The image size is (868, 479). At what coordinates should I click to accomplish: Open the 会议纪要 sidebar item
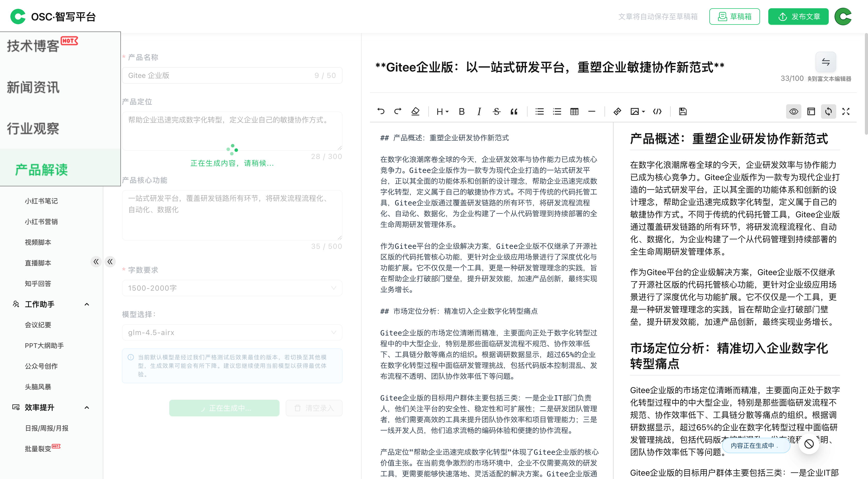click(x=38, y=325)
